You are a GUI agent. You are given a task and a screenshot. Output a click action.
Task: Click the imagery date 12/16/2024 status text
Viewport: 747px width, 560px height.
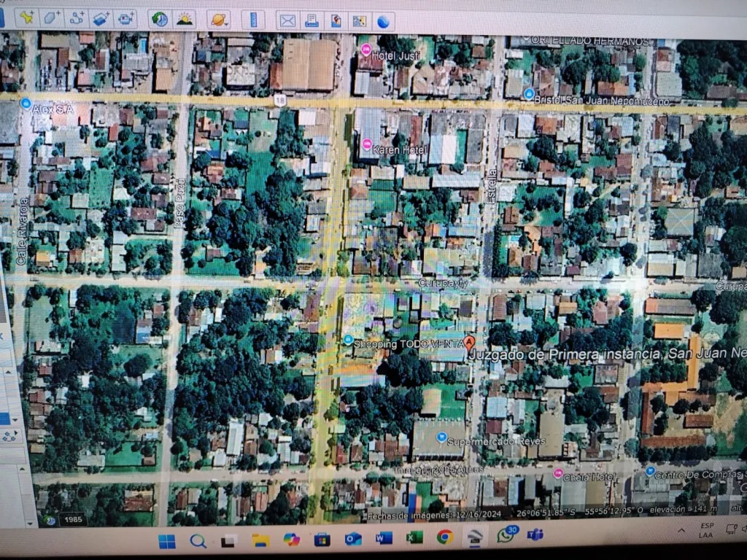pos(434,514)
